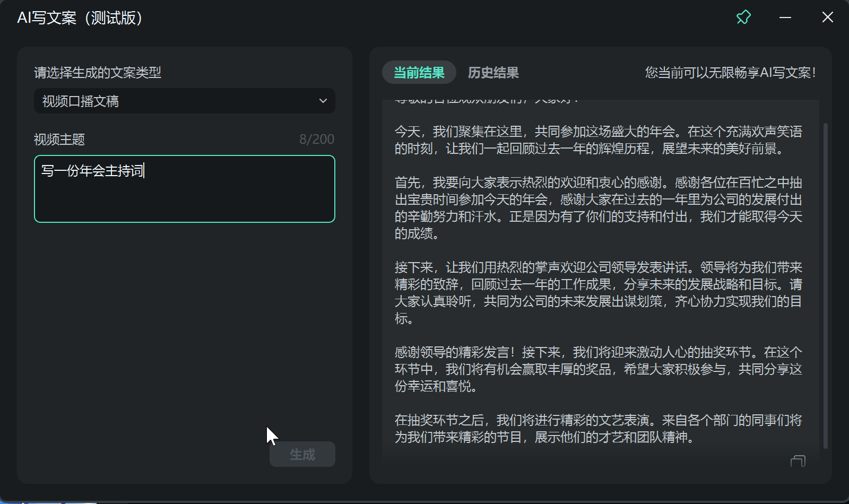Click the 8/200 character counter

point(317,139)
